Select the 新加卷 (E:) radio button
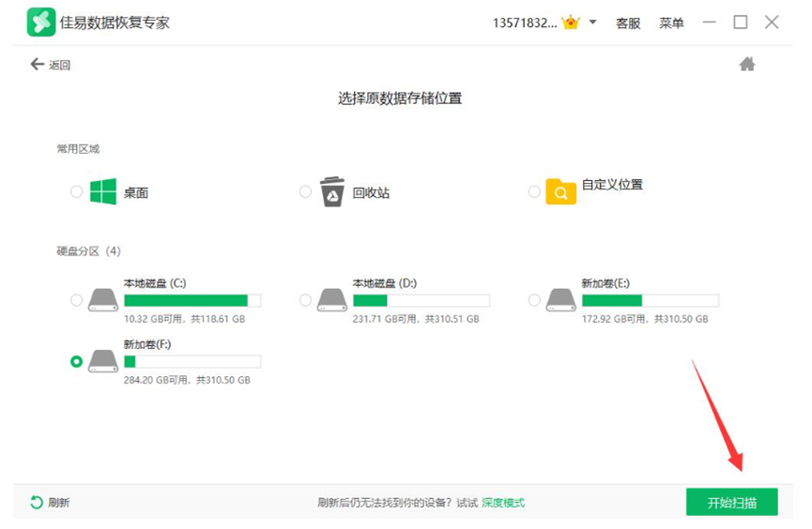The width and height of the screenshot is (812, 529). 534,300
